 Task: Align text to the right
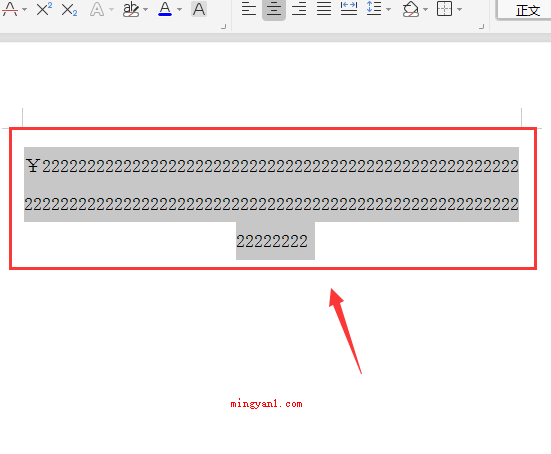[x=299, y=9]
